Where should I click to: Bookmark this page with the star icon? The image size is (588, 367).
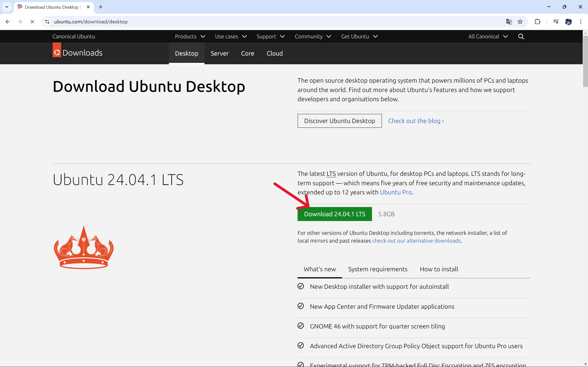click(x=520, y=22)
